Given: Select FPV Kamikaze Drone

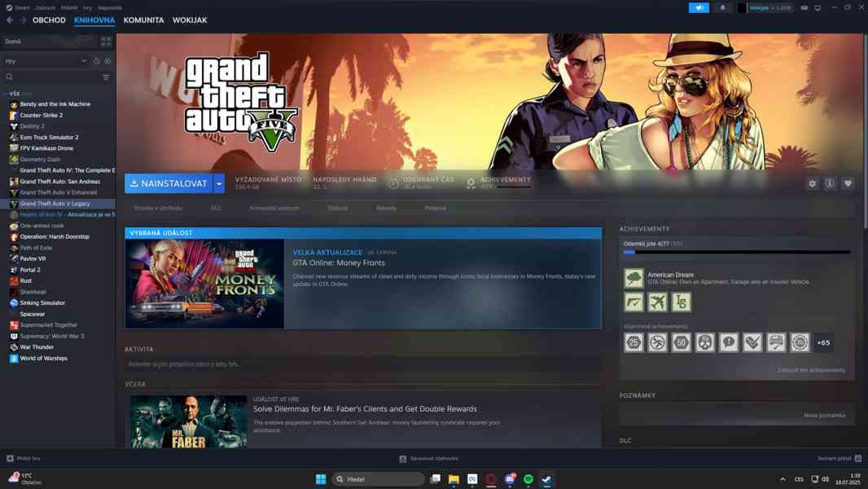Looking at the screenshot, I should pyautogui.click(x=46, y=148).
